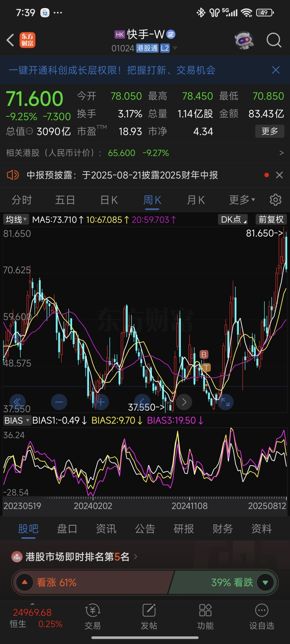Tap the market ranking icon

pos(17,557)
